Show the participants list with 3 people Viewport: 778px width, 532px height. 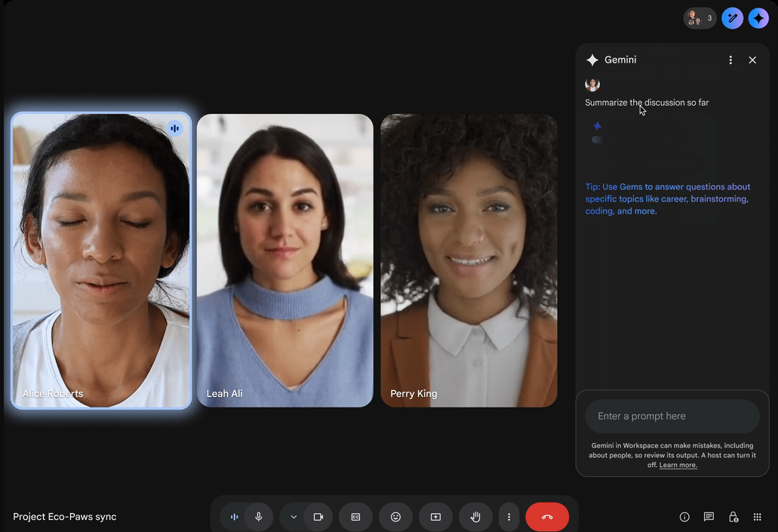(700, 18)
